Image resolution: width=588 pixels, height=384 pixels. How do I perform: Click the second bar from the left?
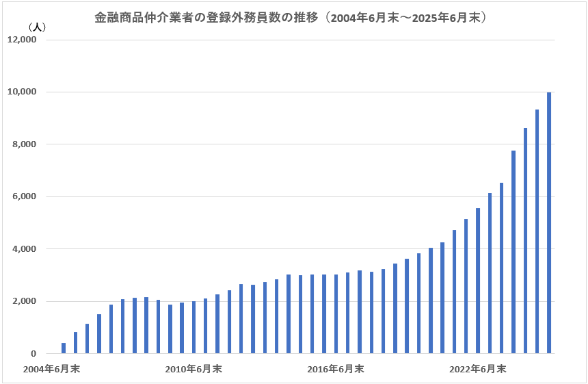click(75, 343)
